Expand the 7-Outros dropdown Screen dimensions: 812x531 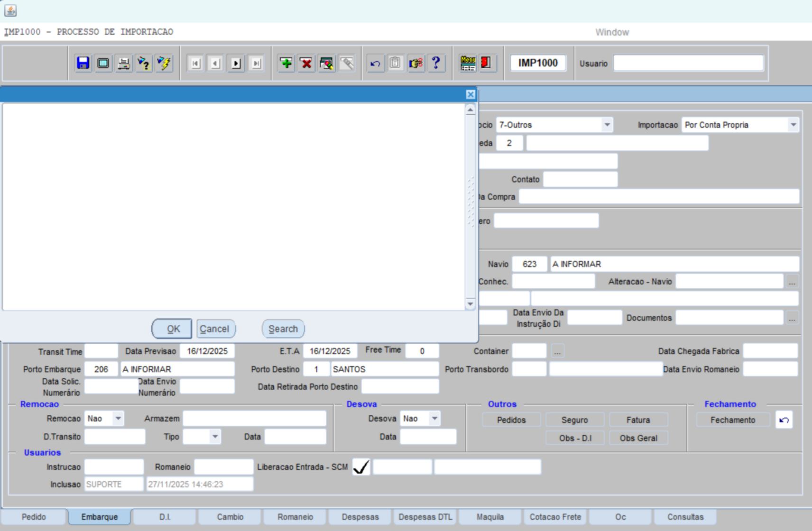(607, 125)
